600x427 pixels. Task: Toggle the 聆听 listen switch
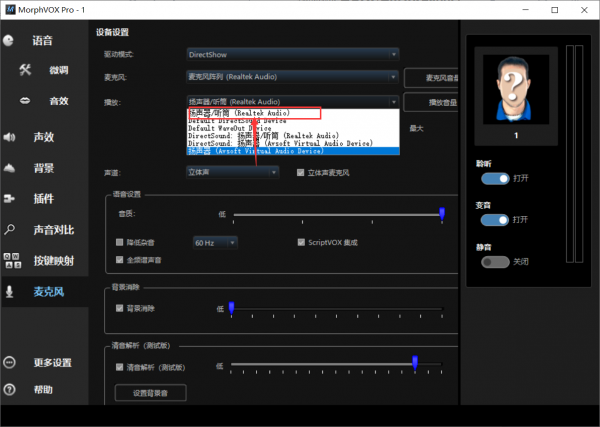[x=495, y=178]
